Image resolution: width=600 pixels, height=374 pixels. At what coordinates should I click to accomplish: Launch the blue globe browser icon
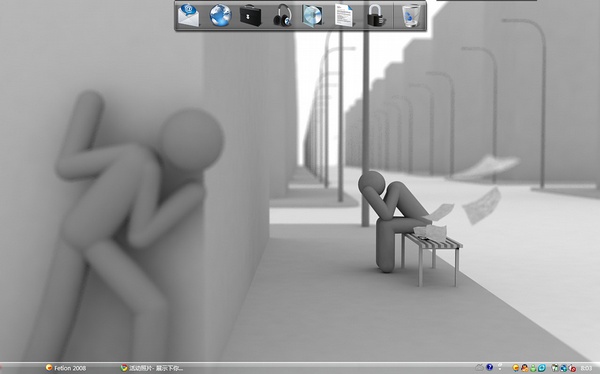point(220,15)
